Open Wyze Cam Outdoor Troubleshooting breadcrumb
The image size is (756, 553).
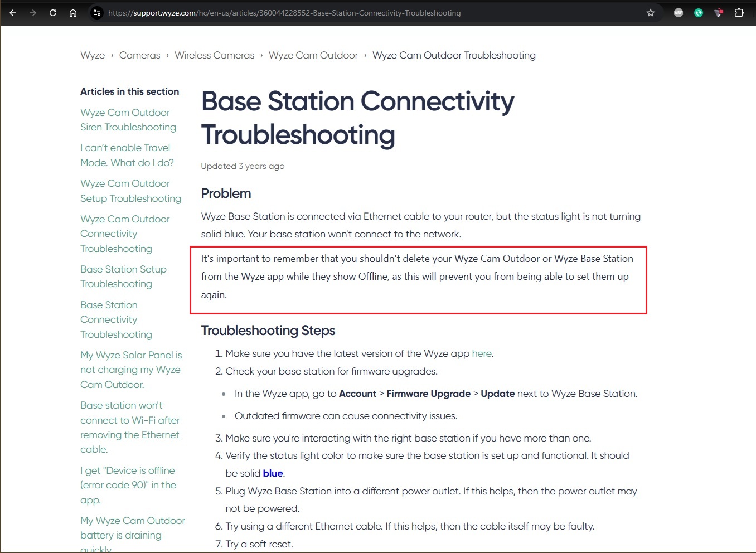click(454, 55)
